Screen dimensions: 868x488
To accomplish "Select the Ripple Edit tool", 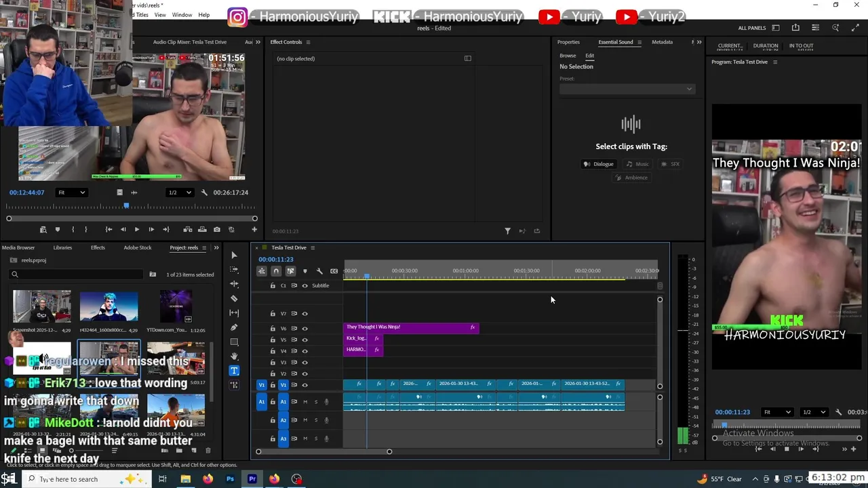I will coord(234,284).
